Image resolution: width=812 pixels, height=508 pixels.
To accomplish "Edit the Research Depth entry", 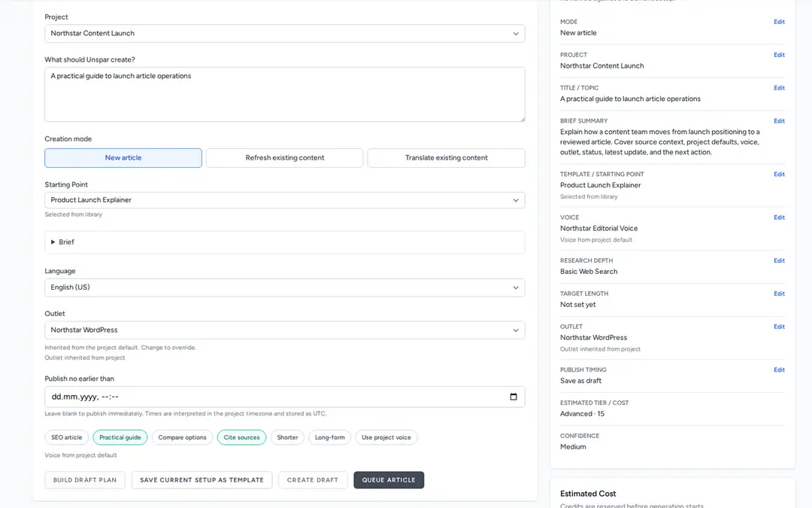I will click(x=779, y=260).
